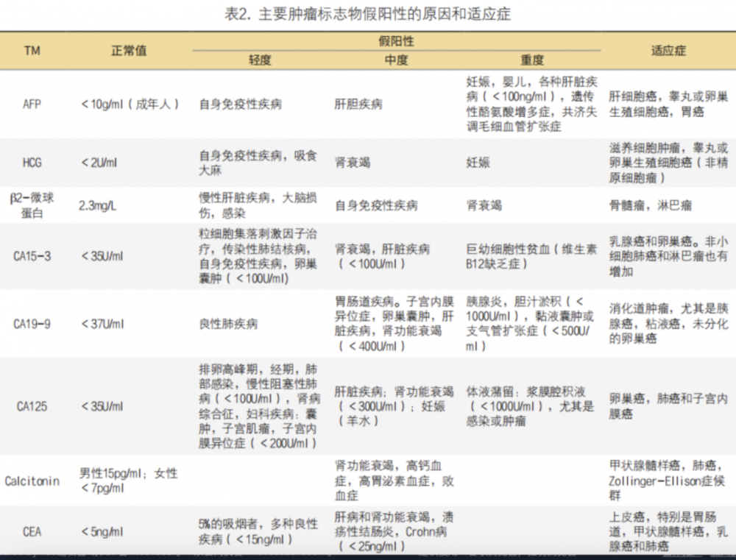Click the HCG normal value '<2U/ml'
736x560 pixels.
(99, 163)
